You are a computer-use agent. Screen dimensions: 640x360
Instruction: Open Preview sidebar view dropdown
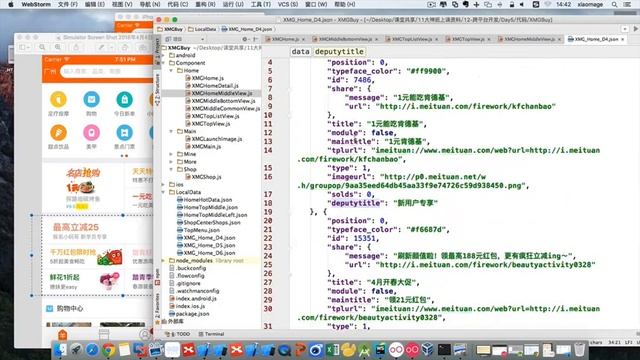click(24, 48)
